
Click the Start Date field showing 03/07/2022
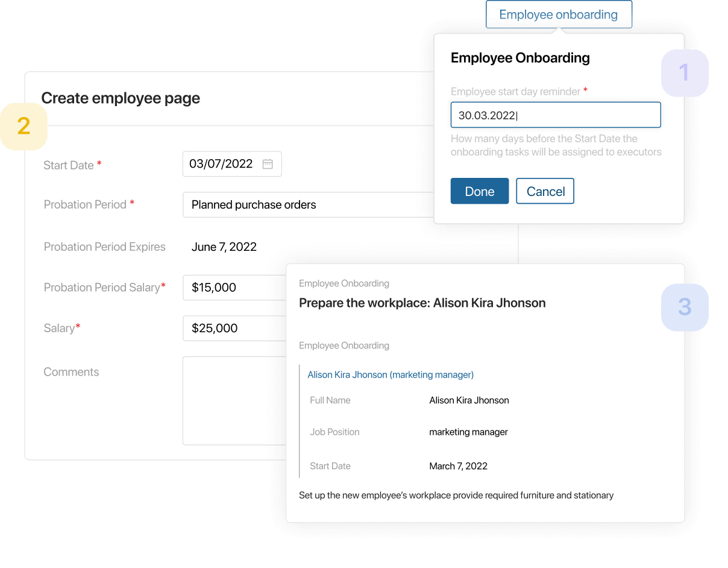coord(232,164)
